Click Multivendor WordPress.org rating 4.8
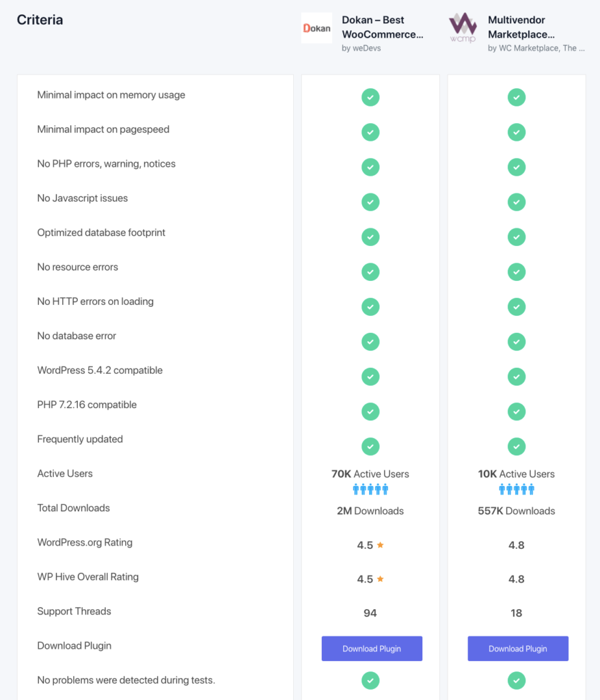 coord(517,545)
